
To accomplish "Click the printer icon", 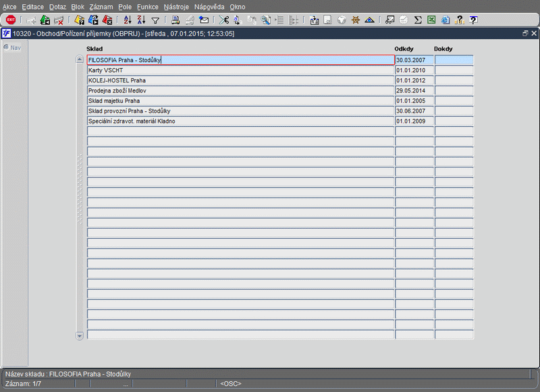I will (x=175, y=20).
